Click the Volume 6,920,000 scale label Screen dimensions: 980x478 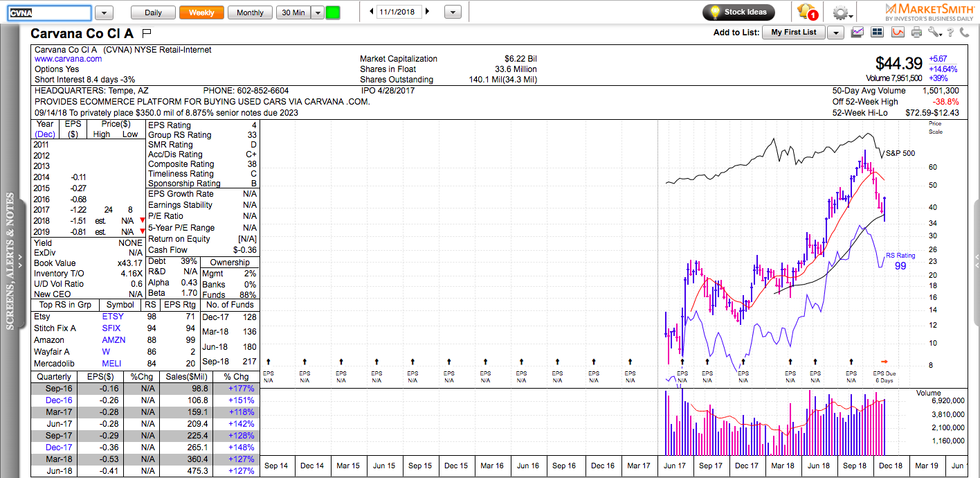pos(948,401)
